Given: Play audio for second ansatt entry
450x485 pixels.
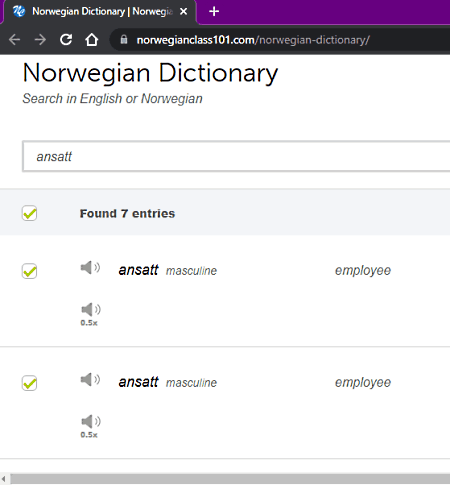Looking at the screenshot, I should pyautogui.click(x=90, y=380).
